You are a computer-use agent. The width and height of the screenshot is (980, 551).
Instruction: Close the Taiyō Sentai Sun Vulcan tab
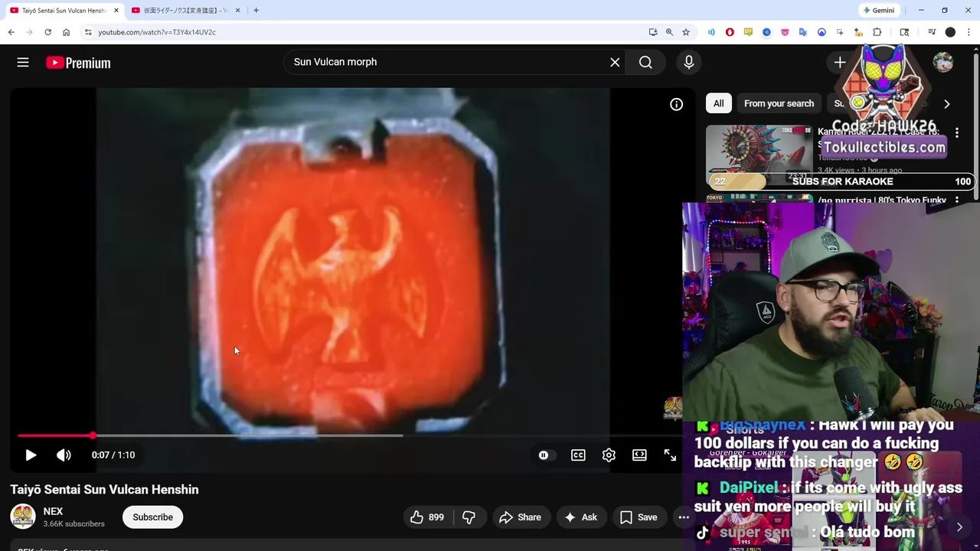pyautogui.click(x=116, y=10)
